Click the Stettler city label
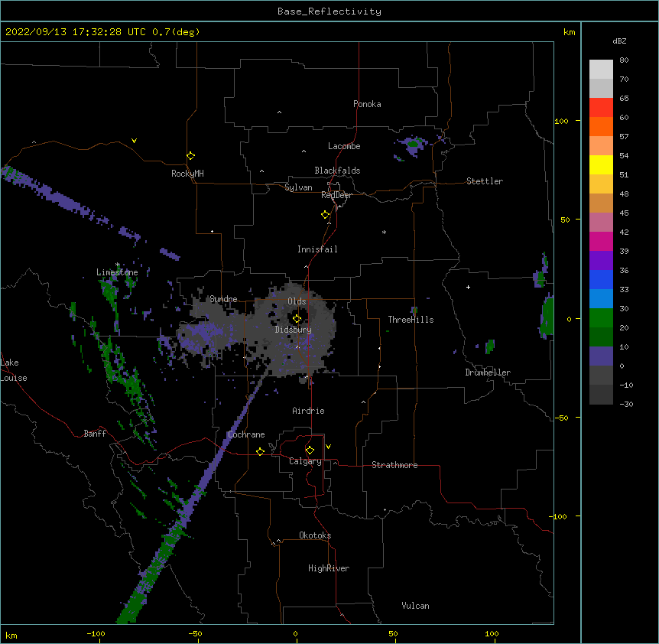 [x=485, y=181]
